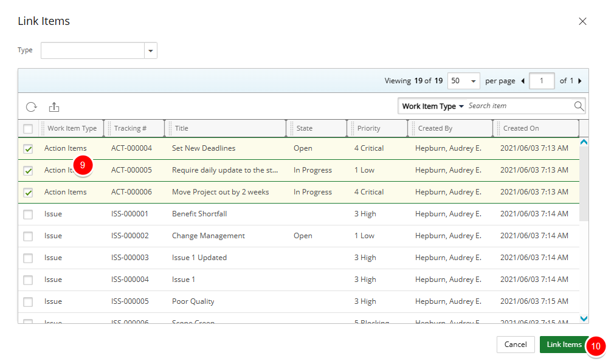Open the Type dropdown

[x=150, y=51]
